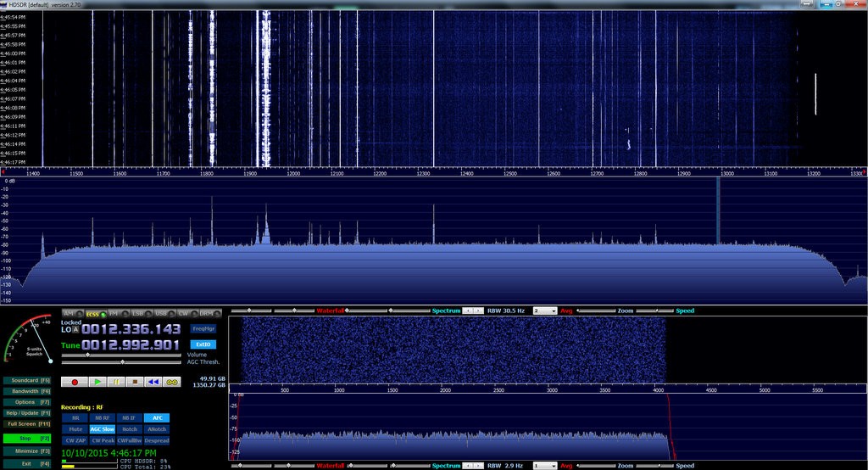Adjust the Volume slider
Screen dimensions: 868x470
point(121,355)
